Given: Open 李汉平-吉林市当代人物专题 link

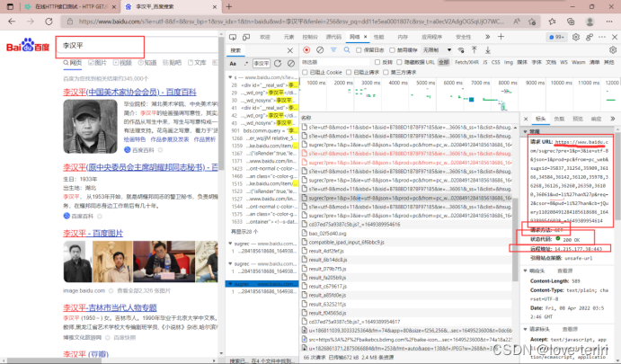Looking at the screenshot, I should coord(110,307).
